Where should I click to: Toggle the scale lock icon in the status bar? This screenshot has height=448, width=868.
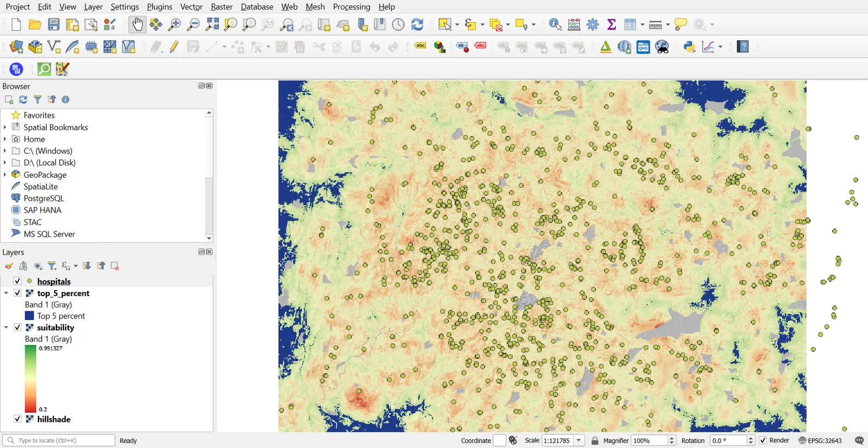[x=595, y=440]
